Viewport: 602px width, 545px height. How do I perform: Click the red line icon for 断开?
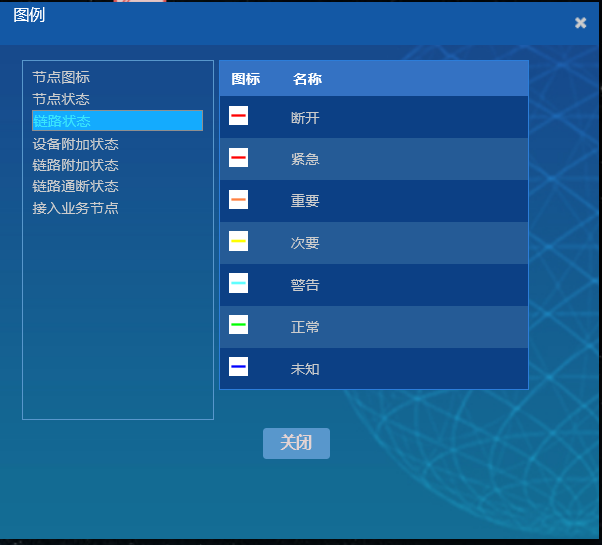click(238, 116)
